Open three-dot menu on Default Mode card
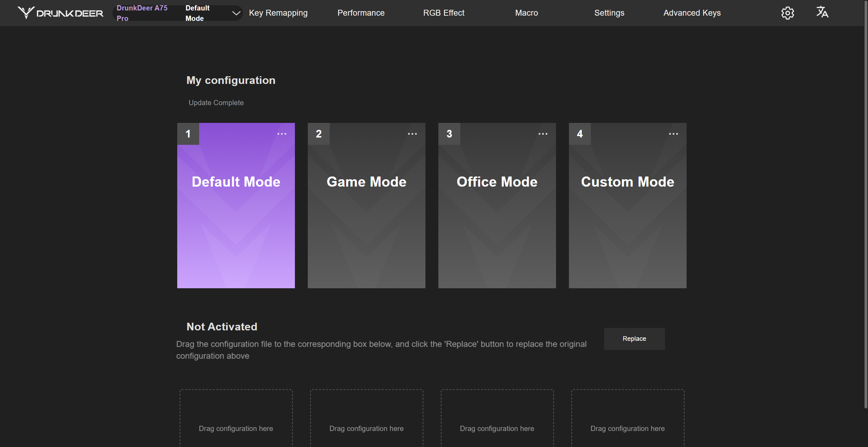The width and height of the screenshot is (868, 447). (x=282, y=134)
